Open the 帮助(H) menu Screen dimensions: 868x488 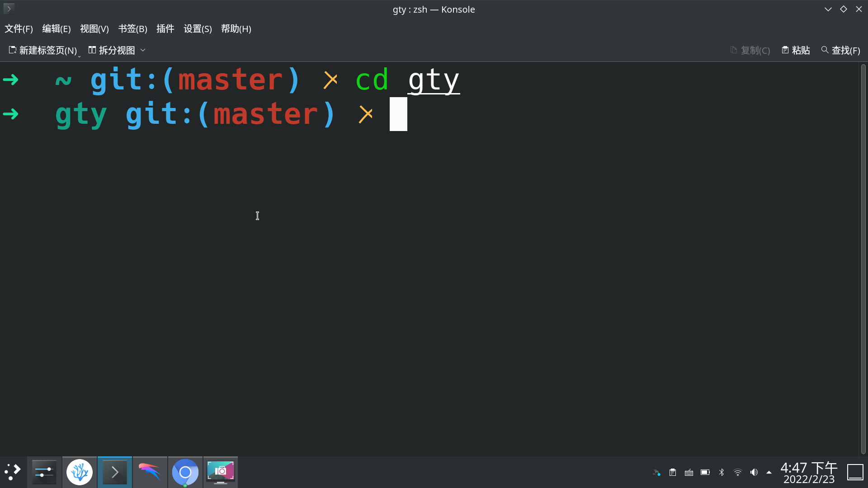[236, 29]
